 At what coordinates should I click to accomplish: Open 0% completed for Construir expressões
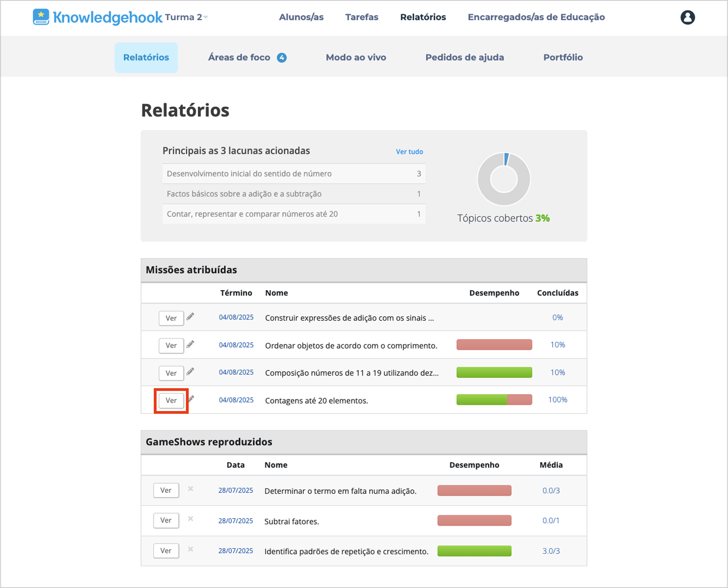pyautogui.click(x=558, y=317)
